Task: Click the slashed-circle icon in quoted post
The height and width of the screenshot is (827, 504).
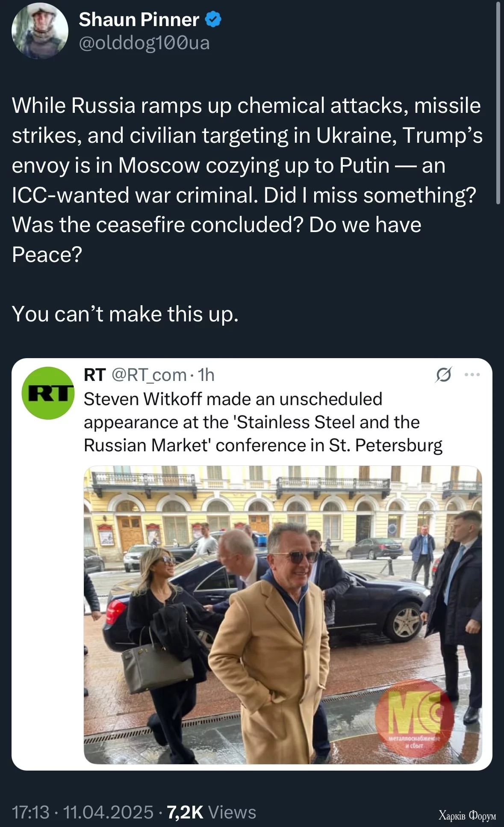Action: [x=443, y=375]
